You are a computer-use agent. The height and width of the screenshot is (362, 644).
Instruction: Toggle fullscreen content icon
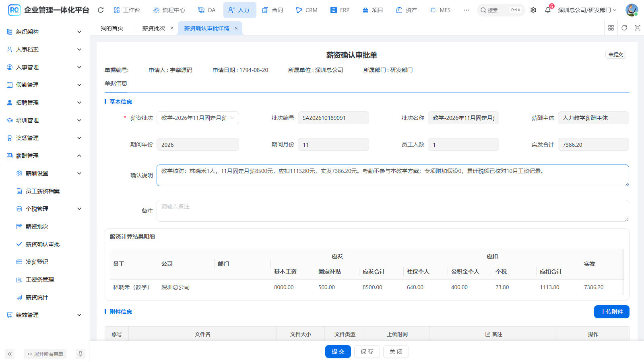tap(638, 28)
